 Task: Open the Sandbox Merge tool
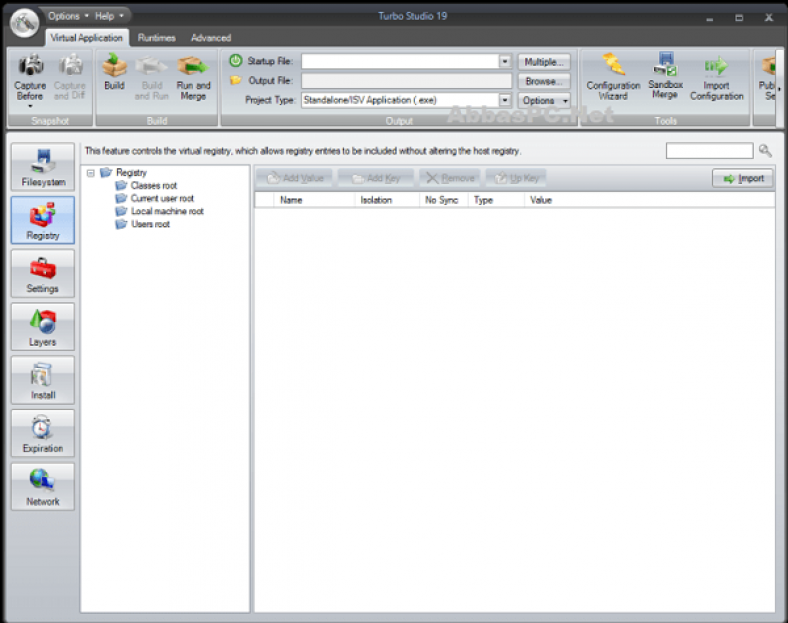click(x=665, y=75)
